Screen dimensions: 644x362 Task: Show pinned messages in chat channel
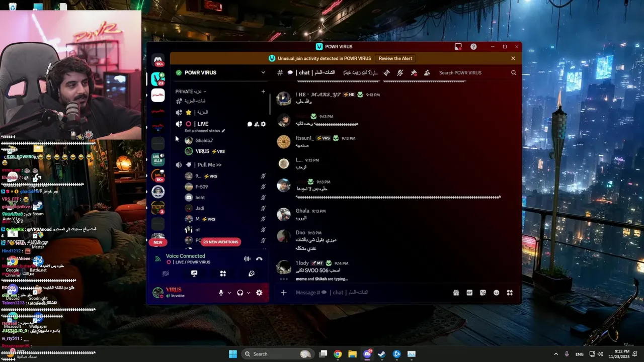(x=414, y=73)
